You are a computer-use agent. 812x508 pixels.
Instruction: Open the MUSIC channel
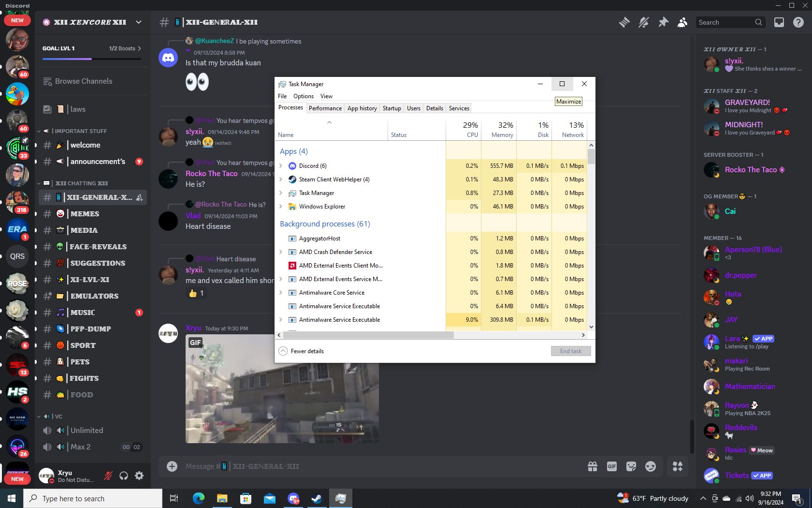pyautogui.click(x=93, y=313)
